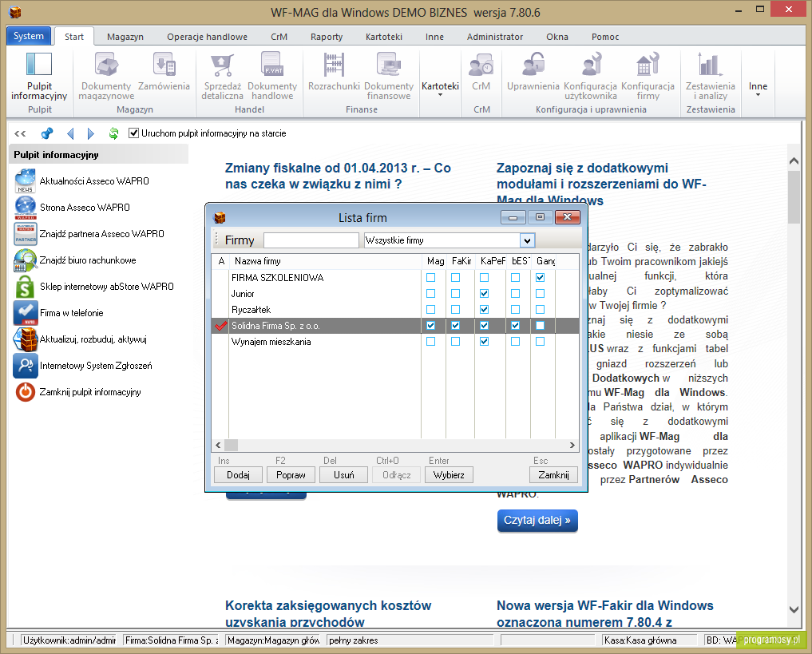Open CrM ribbon icon
The width and height of the screenshot is (812, 654).
(481, 65)
